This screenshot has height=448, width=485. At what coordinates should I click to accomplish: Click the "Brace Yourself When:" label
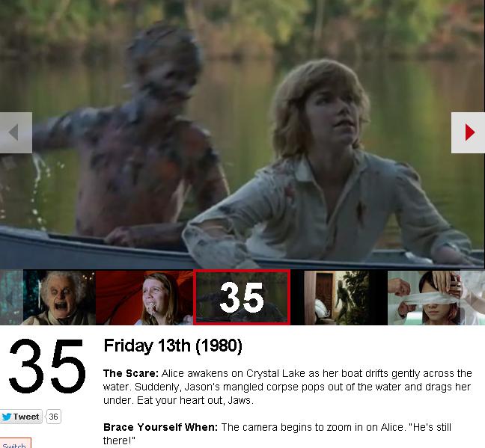(x=160, y=427)
